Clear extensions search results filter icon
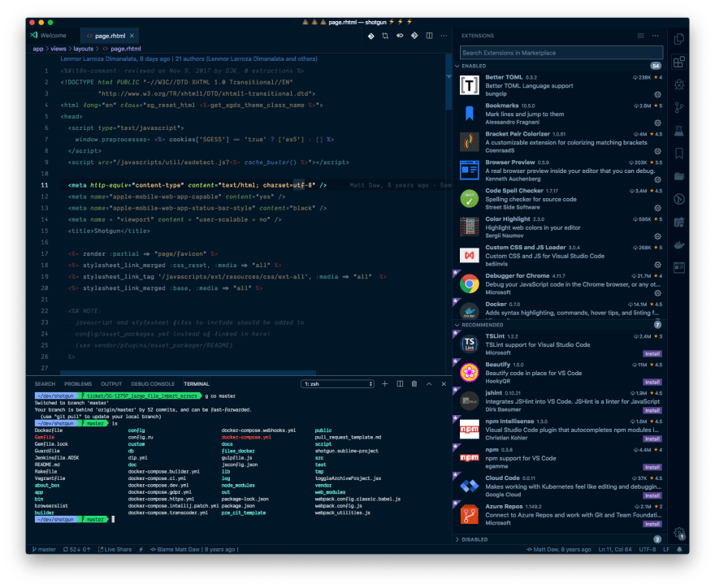 [641, 36]
